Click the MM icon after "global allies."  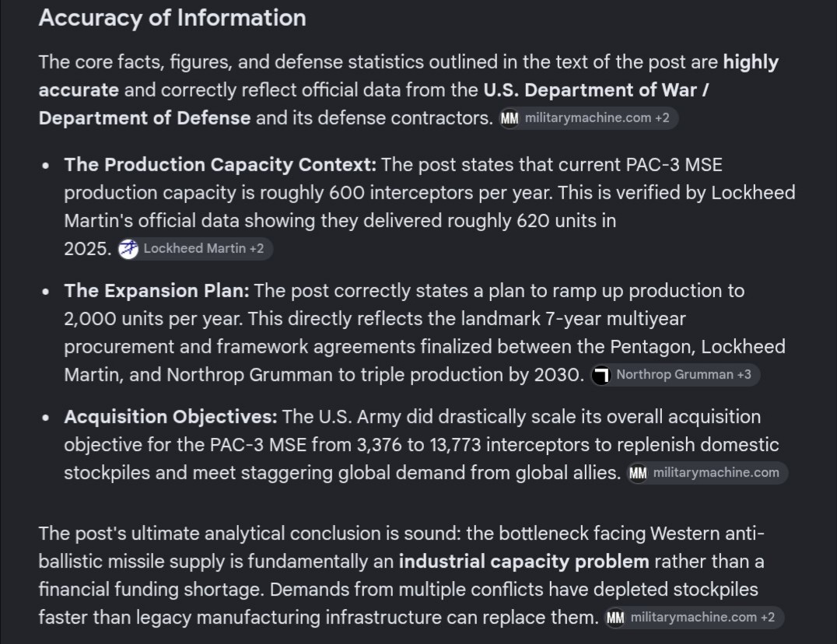point(638,473)
